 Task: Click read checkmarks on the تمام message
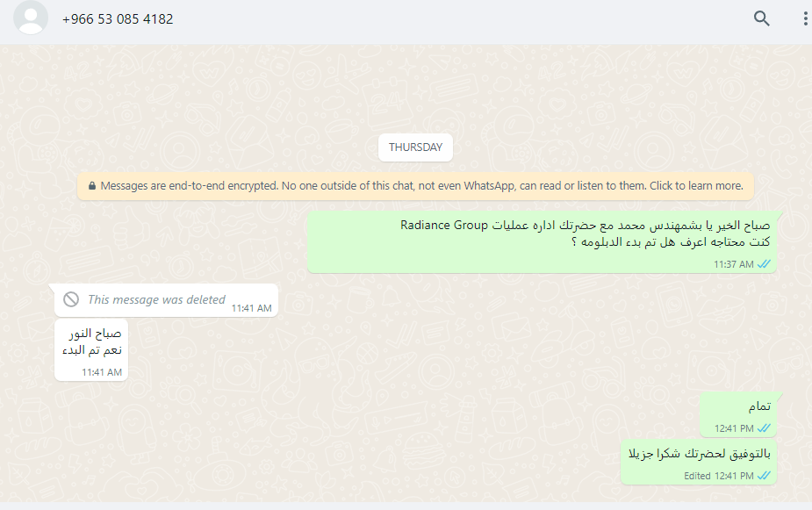point(764,428)
